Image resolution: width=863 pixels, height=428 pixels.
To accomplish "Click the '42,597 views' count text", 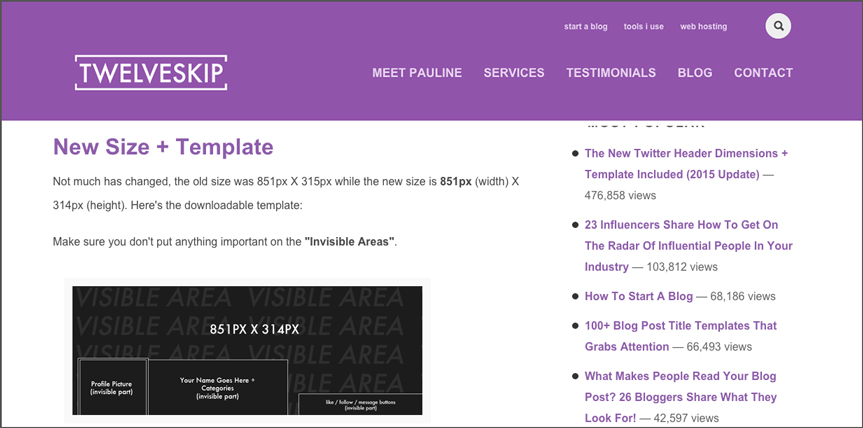I will 686,418.
